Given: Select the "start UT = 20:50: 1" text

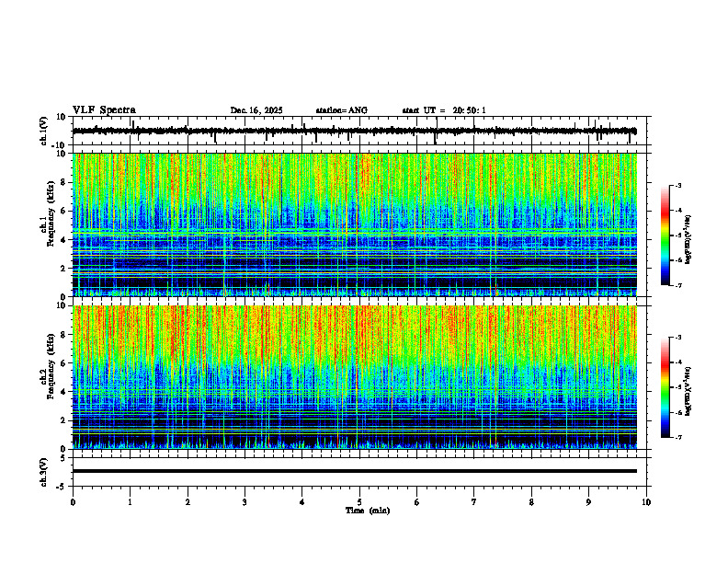Looking at the screenshot, I should point(444,110).
